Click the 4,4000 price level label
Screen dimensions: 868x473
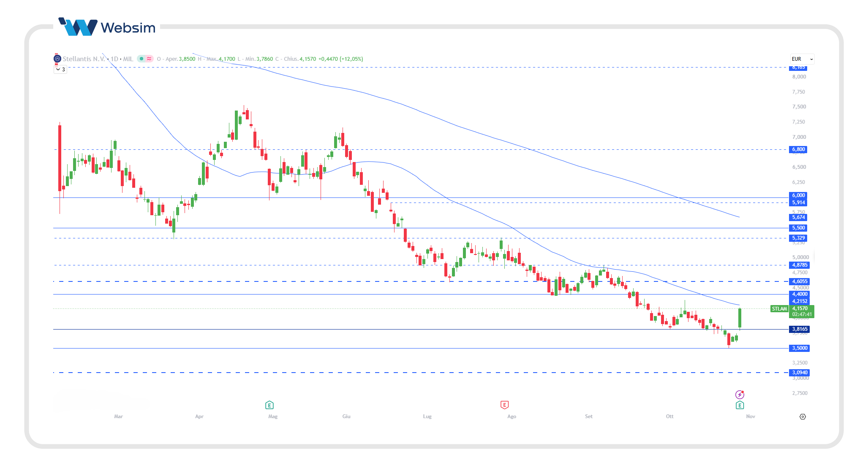(800, 294)
